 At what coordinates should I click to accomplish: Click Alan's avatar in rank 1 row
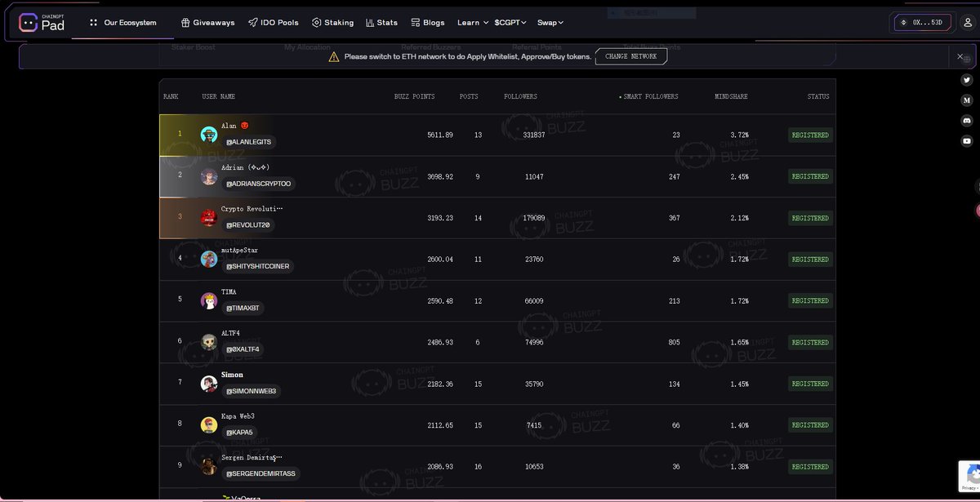[x=209, y=135]
